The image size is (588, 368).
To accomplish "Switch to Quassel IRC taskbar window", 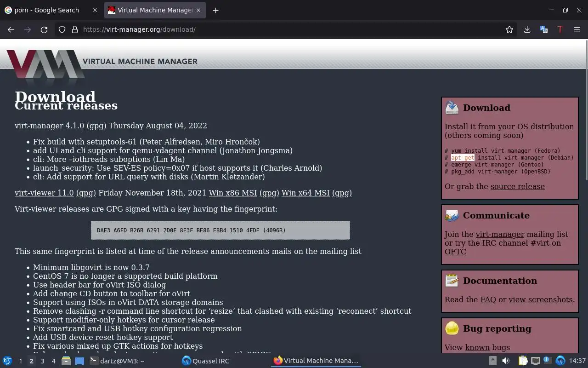I will [224, 361].
